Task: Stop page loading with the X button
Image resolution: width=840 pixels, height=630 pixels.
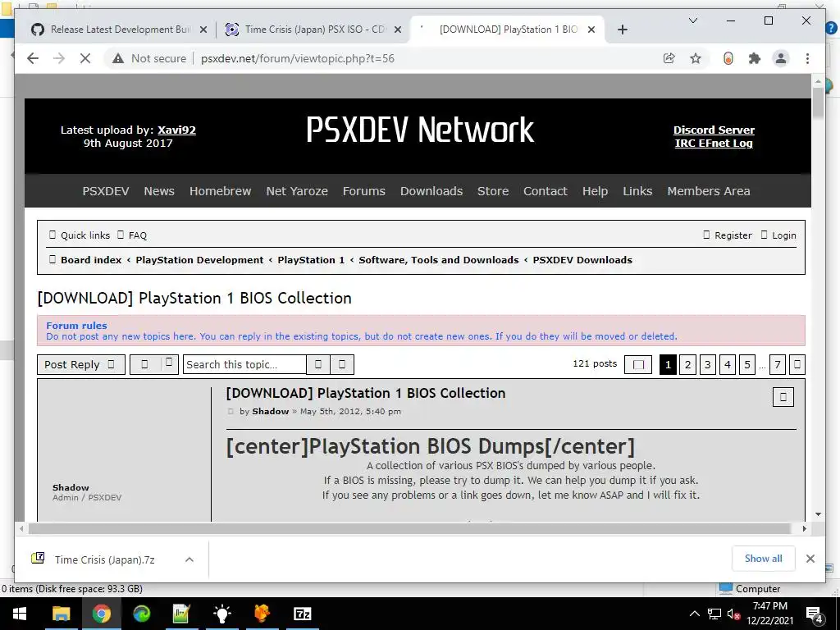Action: [85, 58]
